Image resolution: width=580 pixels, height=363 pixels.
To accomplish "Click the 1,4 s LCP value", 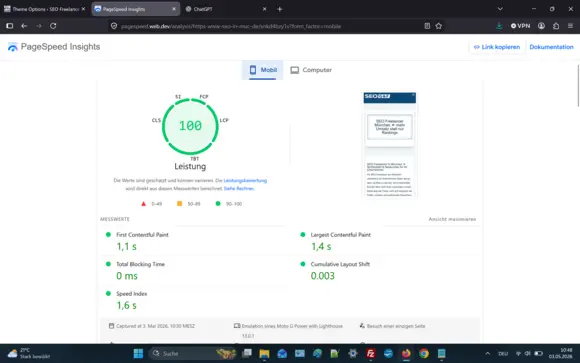I will point(321,246).
